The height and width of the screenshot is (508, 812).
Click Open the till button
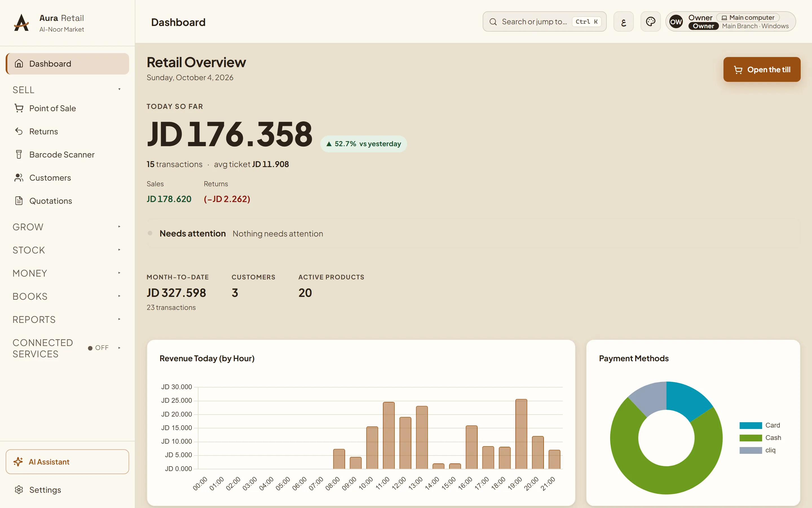click(x=762, y=69)
